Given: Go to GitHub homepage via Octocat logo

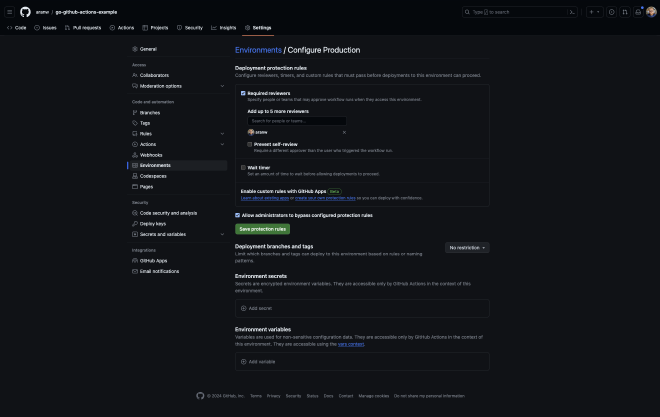Looking at the screenshot, I should 25,12.
